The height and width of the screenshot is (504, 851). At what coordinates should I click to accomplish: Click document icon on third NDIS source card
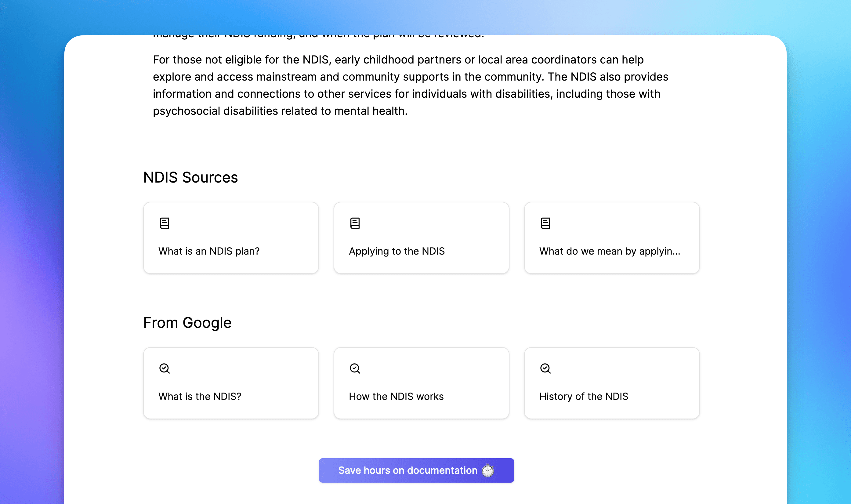(x=545, y=223)
